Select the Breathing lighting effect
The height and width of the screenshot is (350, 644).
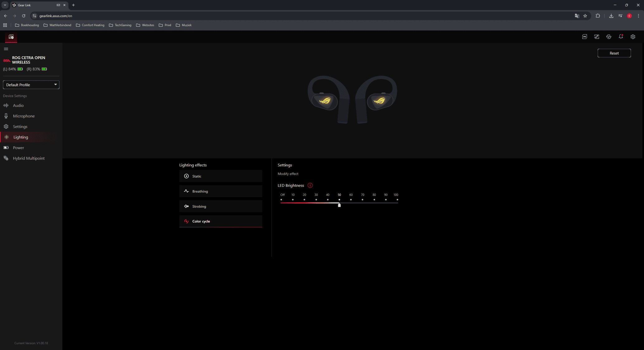coord(221,191)
